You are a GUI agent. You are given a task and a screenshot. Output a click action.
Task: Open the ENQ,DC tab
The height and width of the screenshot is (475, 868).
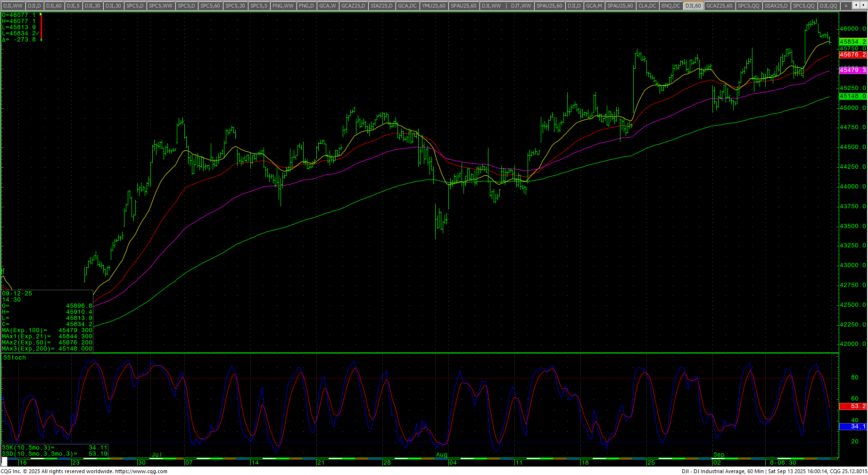coord(670,6)
